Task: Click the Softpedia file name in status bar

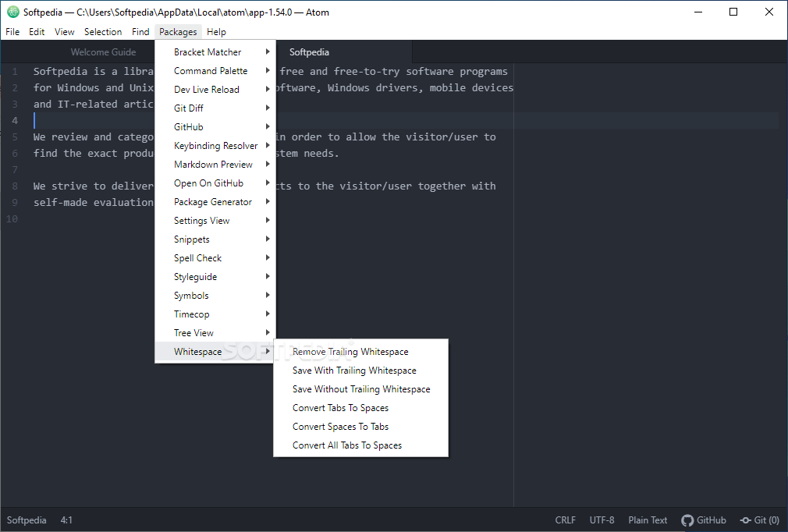Action: [x=27, y=520]
